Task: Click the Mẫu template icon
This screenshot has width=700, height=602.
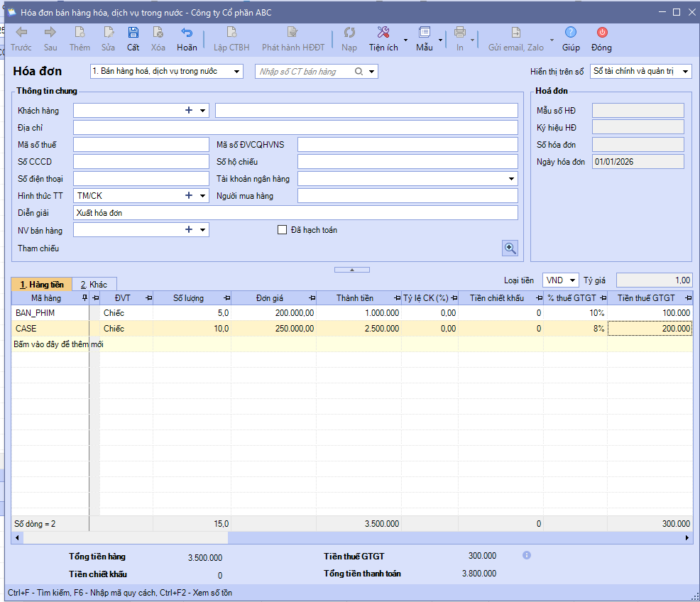Action: pyautogui.click(x=425, y=34)
